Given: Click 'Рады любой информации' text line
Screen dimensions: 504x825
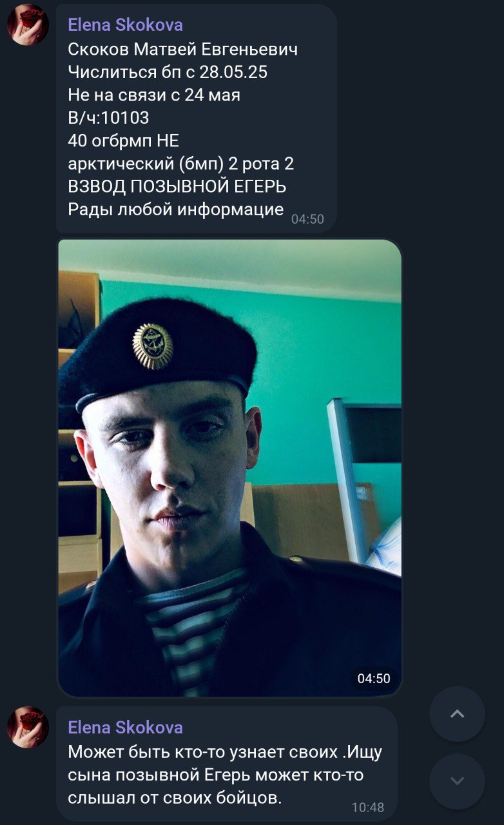Looking at the screenshot, I should click(x=176, y=210).
